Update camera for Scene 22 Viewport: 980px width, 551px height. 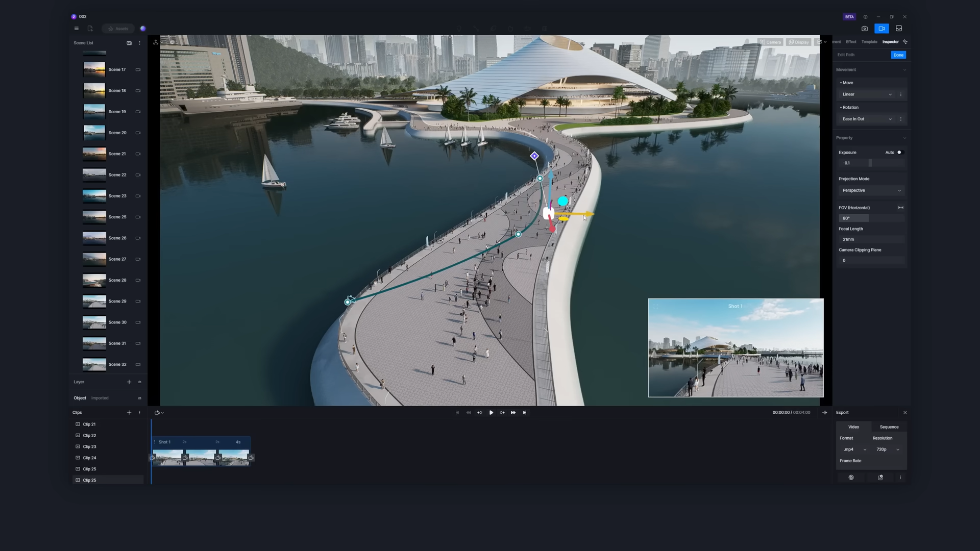[x=138, y=175]
